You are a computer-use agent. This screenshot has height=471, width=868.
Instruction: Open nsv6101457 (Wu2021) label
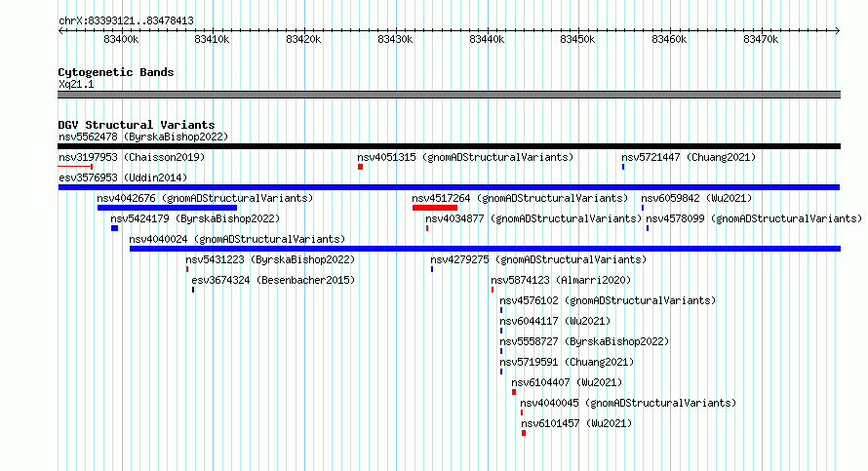[576, 423]
